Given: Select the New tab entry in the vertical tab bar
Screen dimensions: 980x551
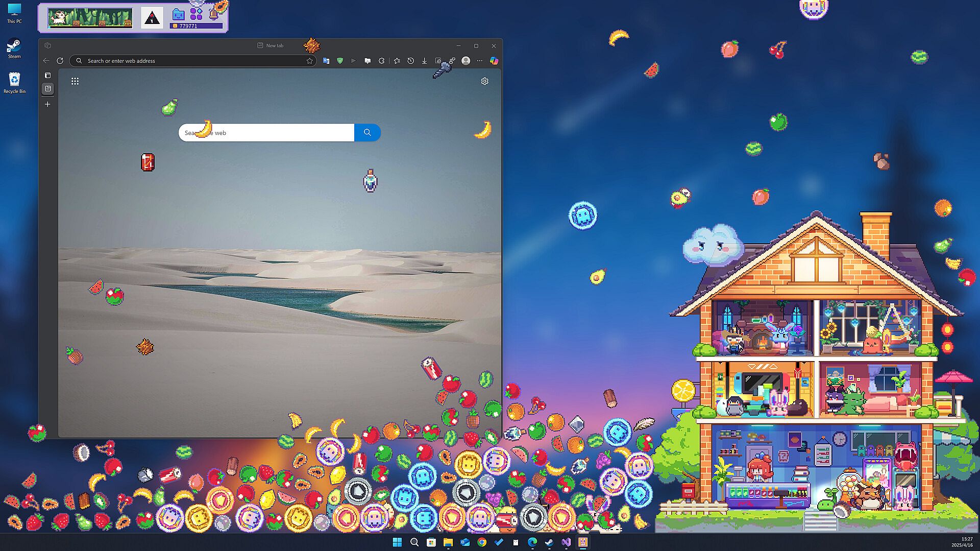Looking at the screenshot, I should [48, 89].
